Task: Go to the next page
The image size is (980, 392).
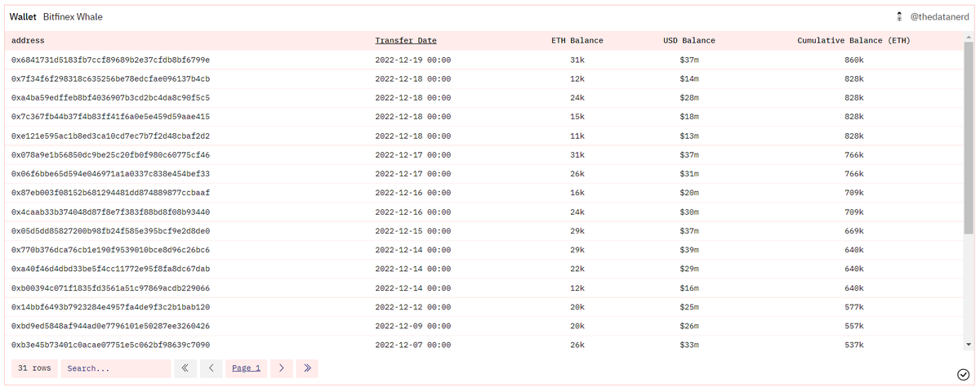Action: coord(281,368)
